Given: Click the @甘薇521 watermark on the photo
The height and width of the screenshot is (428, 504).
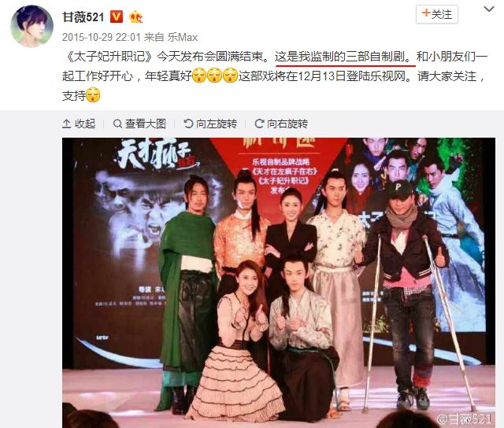Looking at the screenshot, I should pos(464,419).
